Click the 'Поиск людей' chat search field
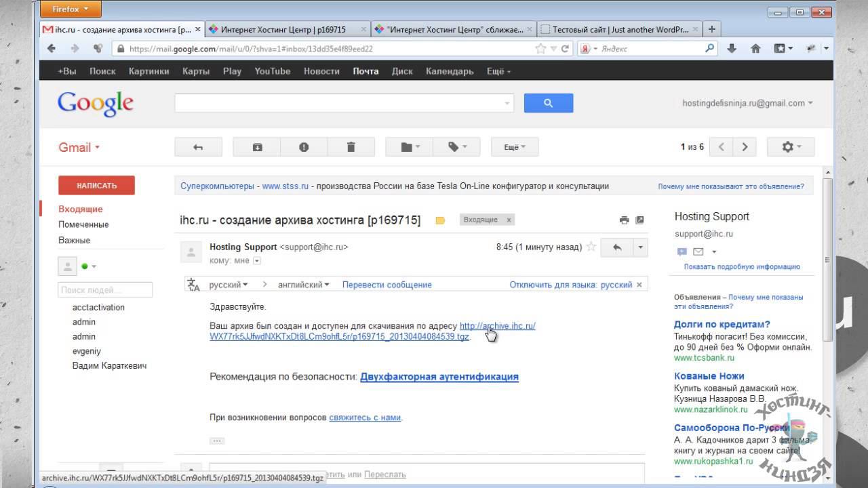 coord(105,290)
